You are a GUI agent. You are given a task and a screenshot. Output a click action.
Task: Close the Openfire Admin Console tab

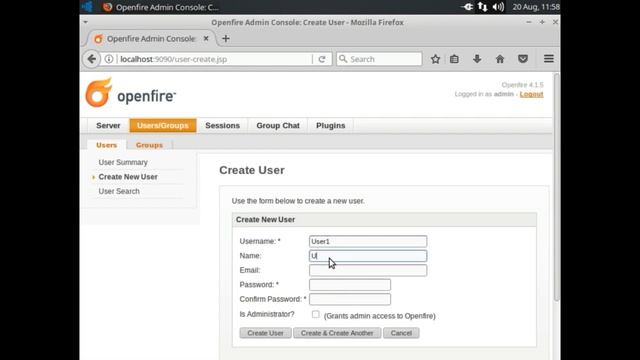tap(206, 38)
